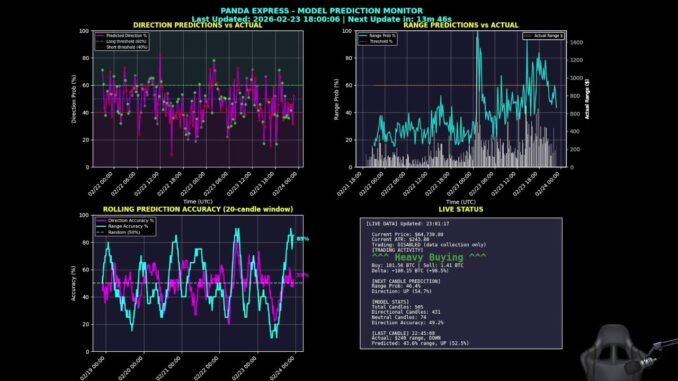Click the RANGE PREDICTIONS vs ACTUAL chart title
The width and height of the screenshot is (678, 381).
[x=461, y=26]
